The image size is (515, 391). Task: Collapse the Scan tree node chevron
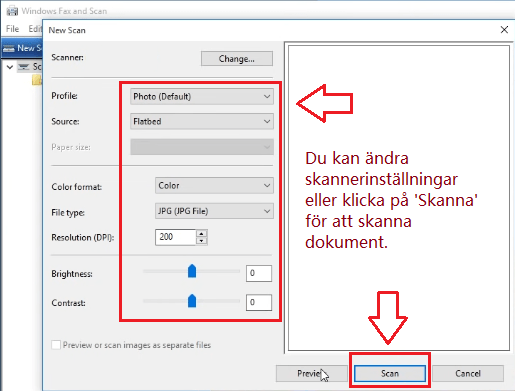pyautogui.click(x=10, y=67)
